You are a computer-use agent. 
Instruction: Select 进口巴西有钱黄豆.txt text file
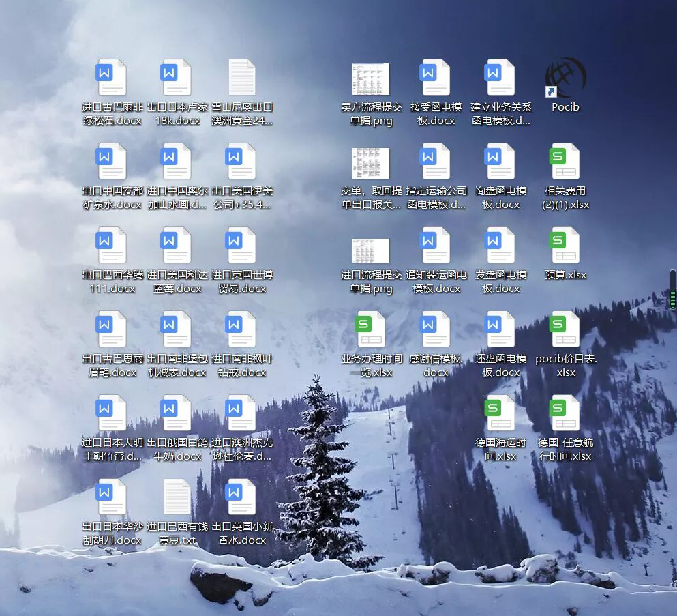177,497
